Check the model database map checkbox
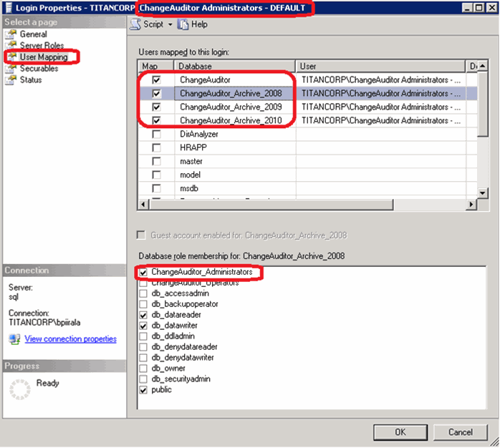500x448 pixels. [x=156, y=175]
